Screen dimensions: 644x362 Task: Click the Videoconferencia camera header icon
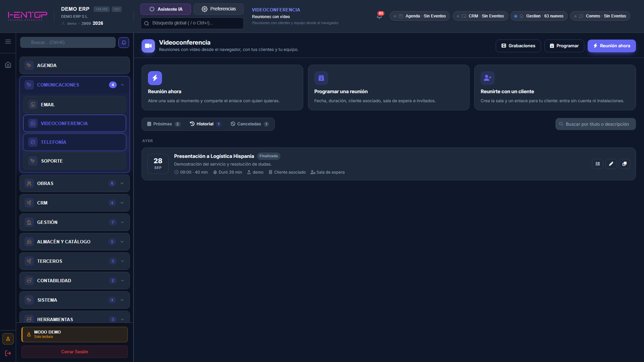coord(148,46)
